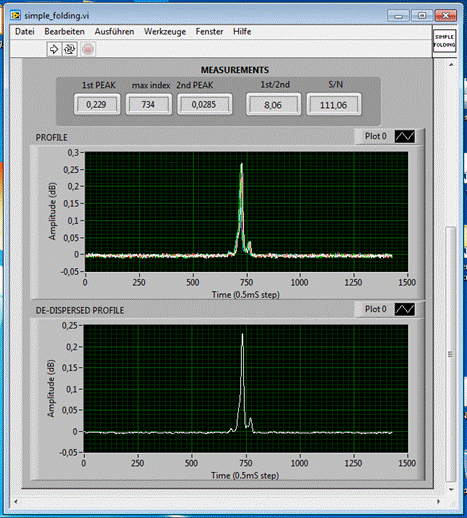
Task: Start Run Continuously loop icon
Action: coord(70,49)
